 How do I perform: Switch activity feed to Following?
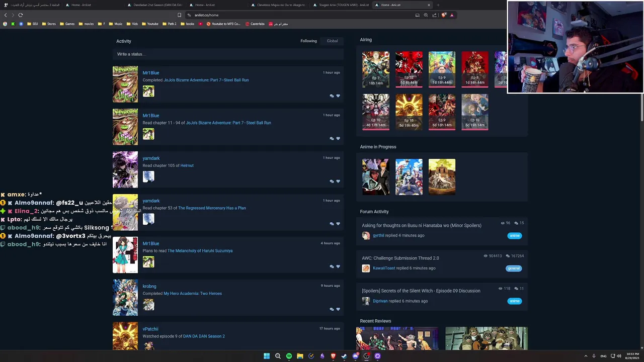tap(308, 41)
